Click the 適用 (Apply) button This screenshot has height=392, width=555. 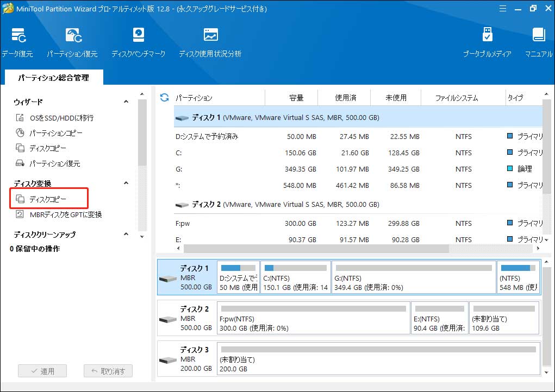[x=42, y=371]
